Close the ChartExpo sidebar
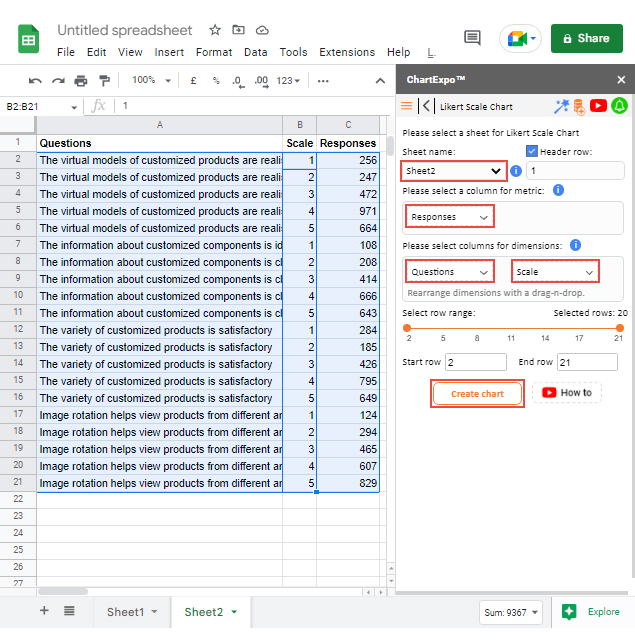The width and height of the screenshot is (635, 642). pyautogui.click(x=621, y=79)
